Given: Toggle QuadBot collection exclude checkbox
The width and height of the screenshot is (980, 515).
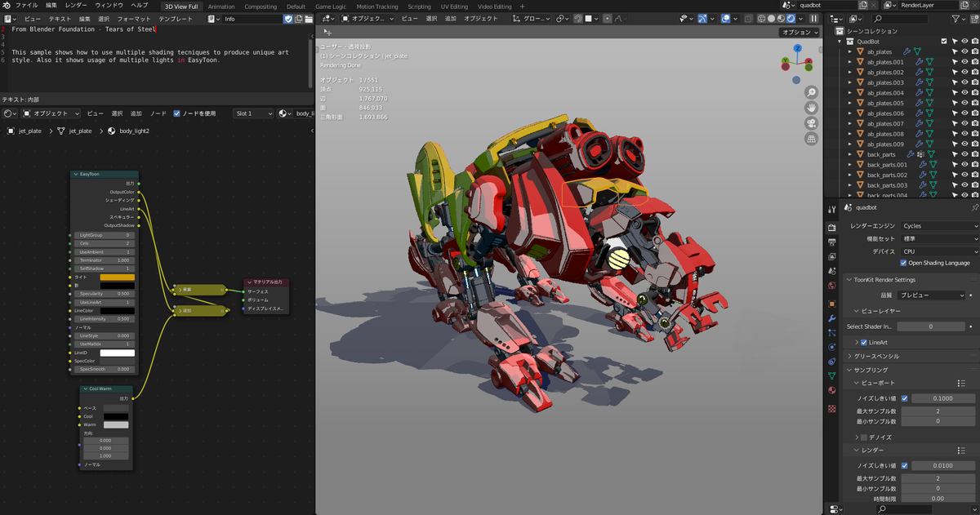Looking at the screenshot, I should [x=944, y=41].
